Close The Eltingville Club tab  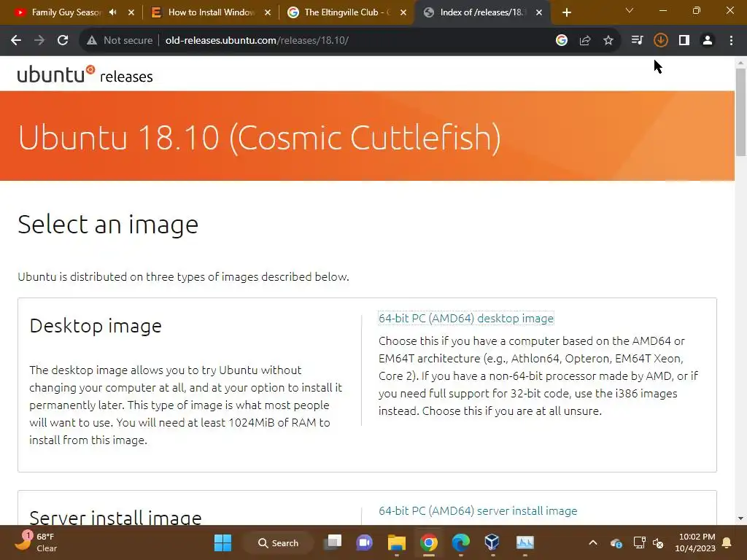tap(403, 13)
